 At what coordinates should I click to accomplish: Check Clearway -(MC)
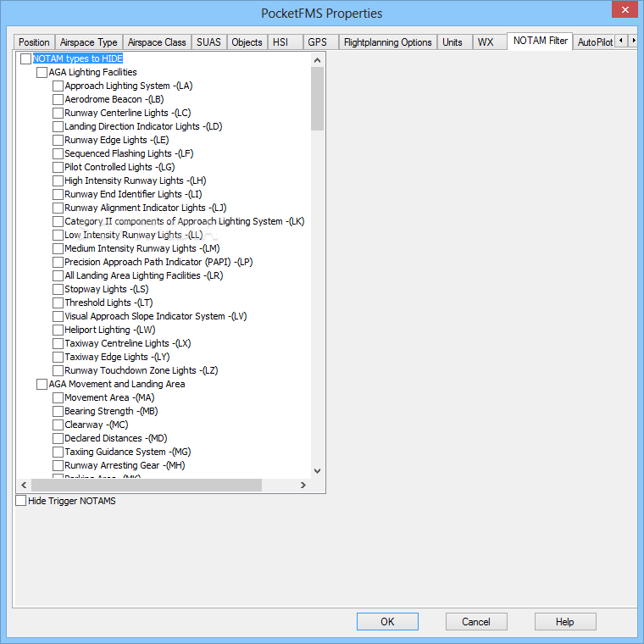58,425
